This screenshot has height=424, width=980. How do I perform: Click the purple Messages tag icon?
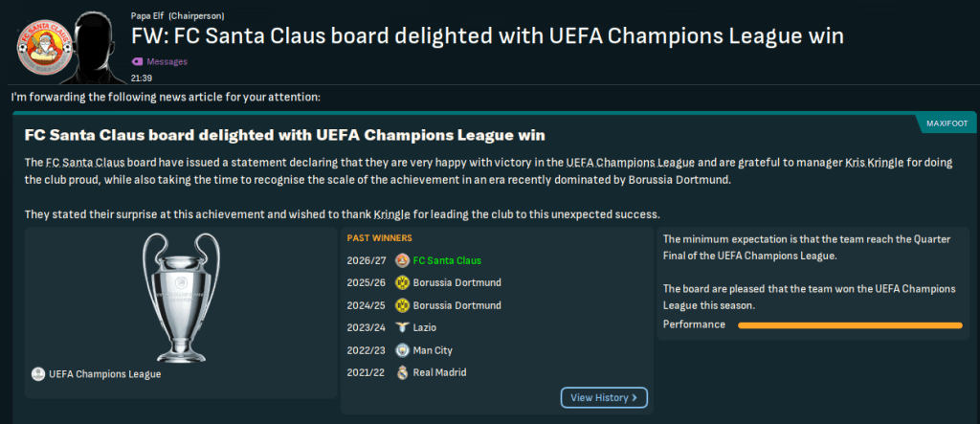(x=137, y=61)
